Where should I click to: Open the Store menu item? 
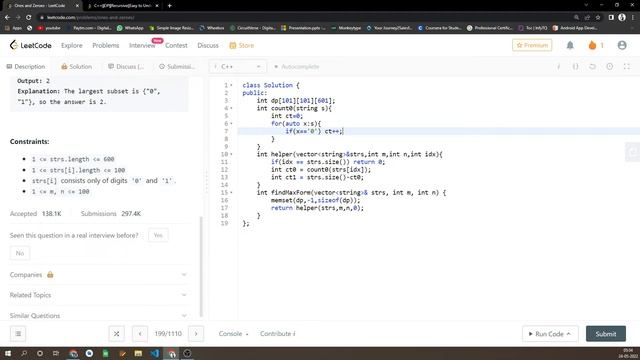tap(242, 45)
